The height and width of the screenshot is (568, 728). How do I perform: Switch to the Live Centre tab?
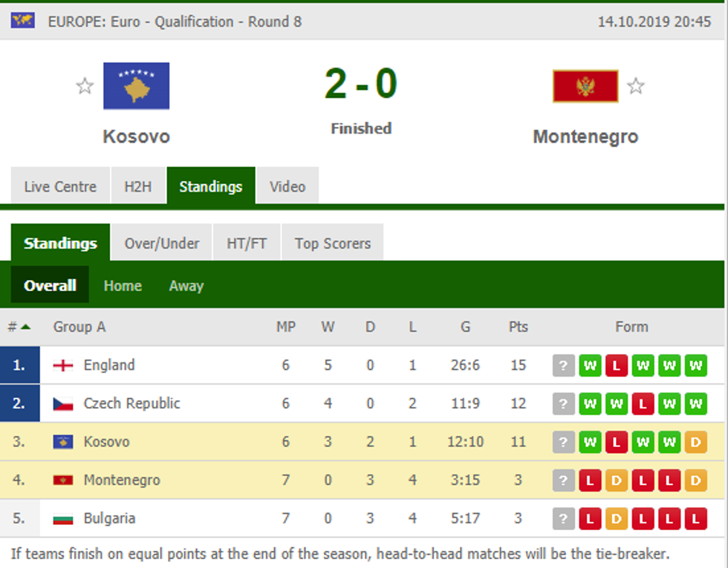[x=60, y=186]
